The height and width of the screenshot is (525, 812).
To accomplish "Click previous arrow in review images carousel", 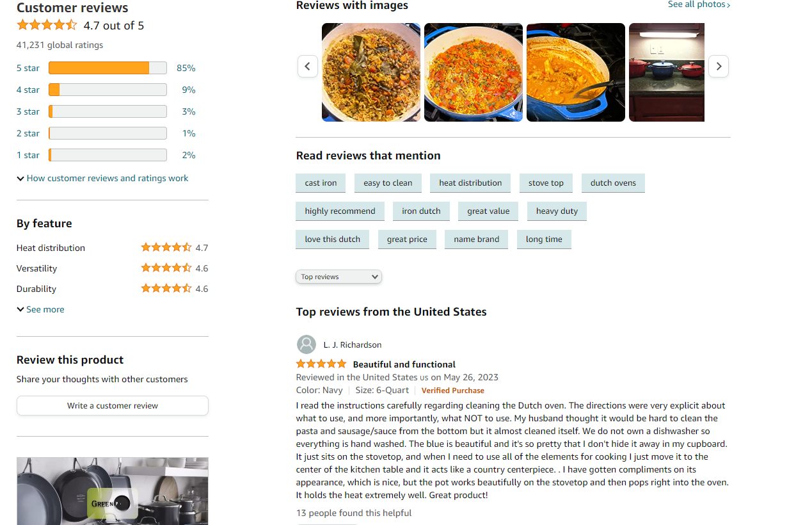I will [x=308, y=66].
